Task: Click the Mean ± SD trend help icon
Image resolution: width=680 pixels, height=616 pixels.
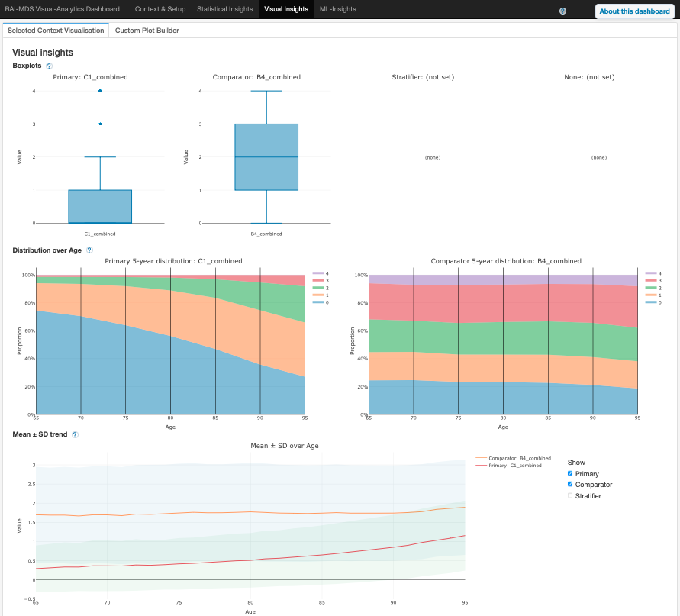Action: tap(75, 434)
